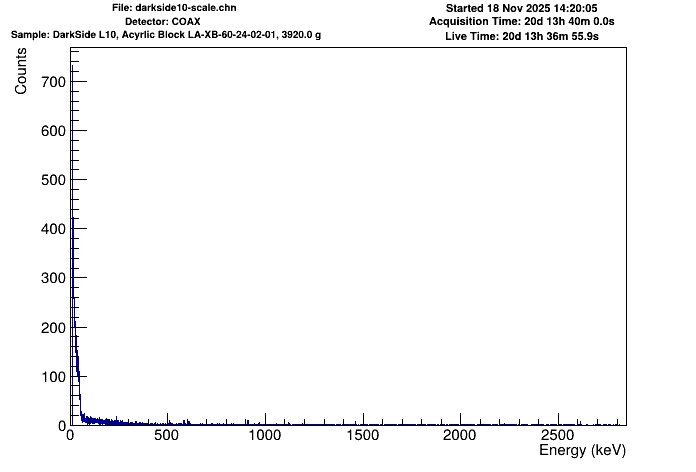
Task: Click the Sample DarkSide L10 description line
Action: pos(166,35)
